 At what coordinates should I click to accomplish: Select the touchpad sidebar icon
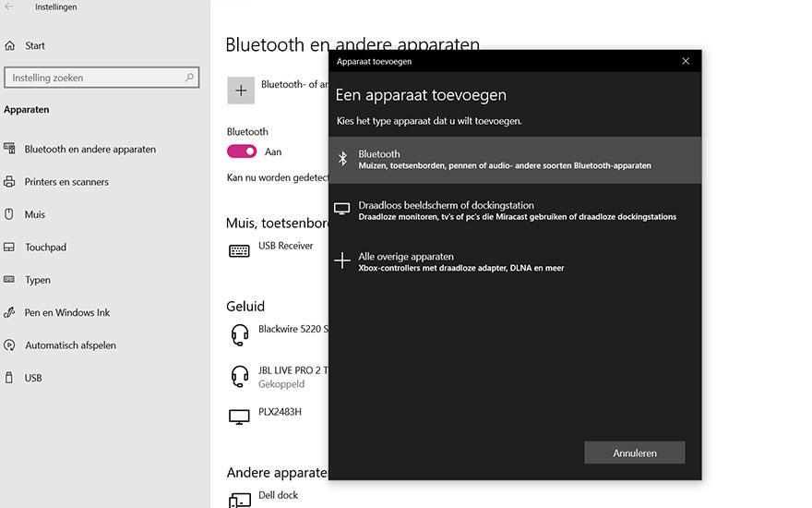[9, 247]
